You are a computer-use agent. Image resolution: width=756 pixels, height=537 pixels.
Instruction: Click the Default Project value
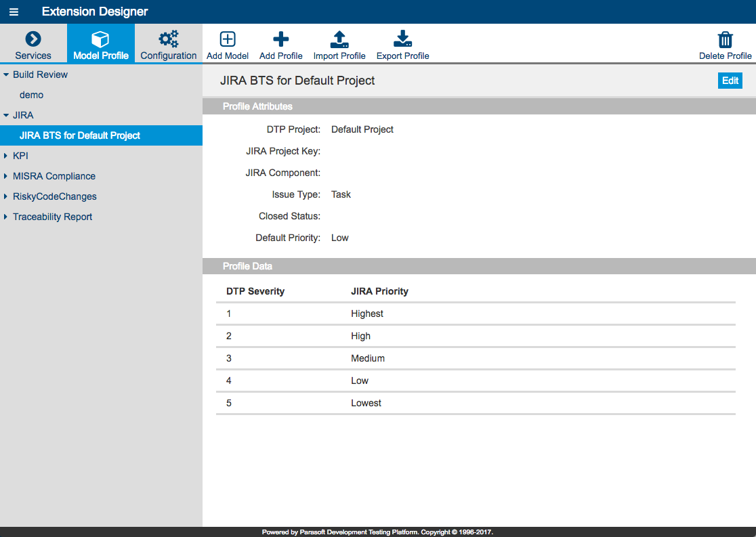click(x=362, y=129)
